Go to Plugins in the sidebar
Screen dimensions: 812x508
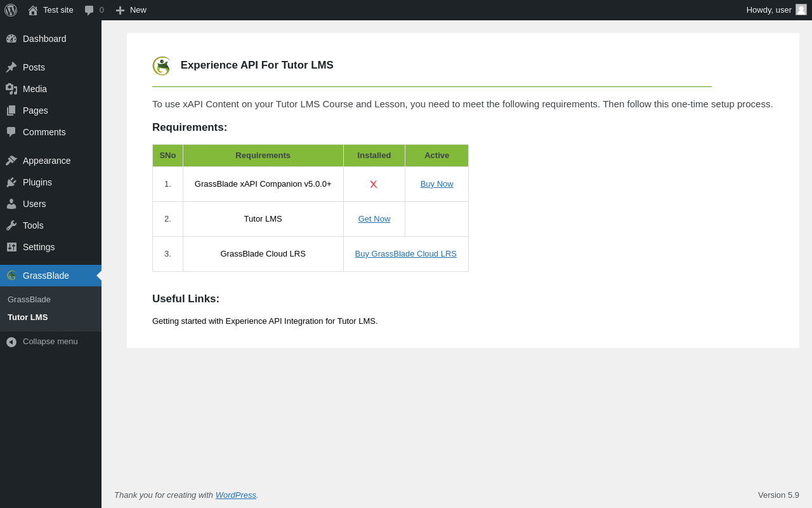click(51, 182)
